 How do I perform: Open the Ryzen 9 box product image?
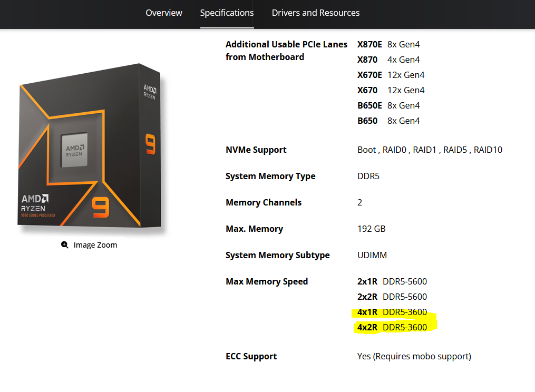tap(91, 145)
